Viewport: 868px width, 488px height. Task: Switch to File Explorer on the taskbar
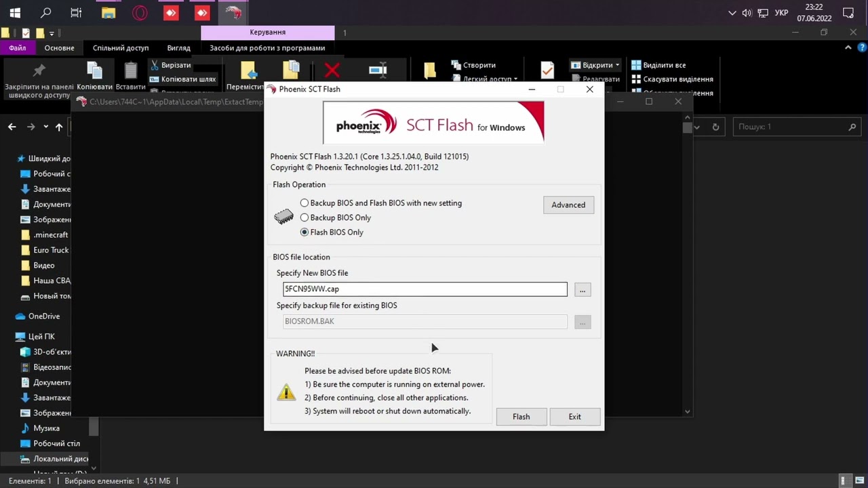108,13
